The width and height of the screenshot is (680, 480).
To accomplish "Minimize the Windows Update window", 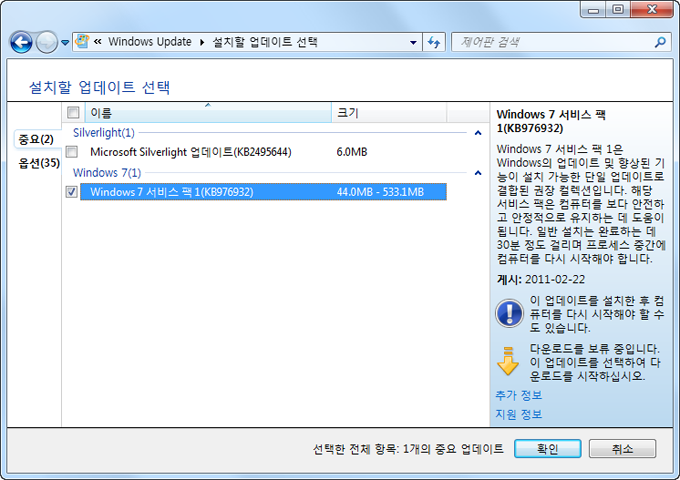I will [x=593, y=10].
